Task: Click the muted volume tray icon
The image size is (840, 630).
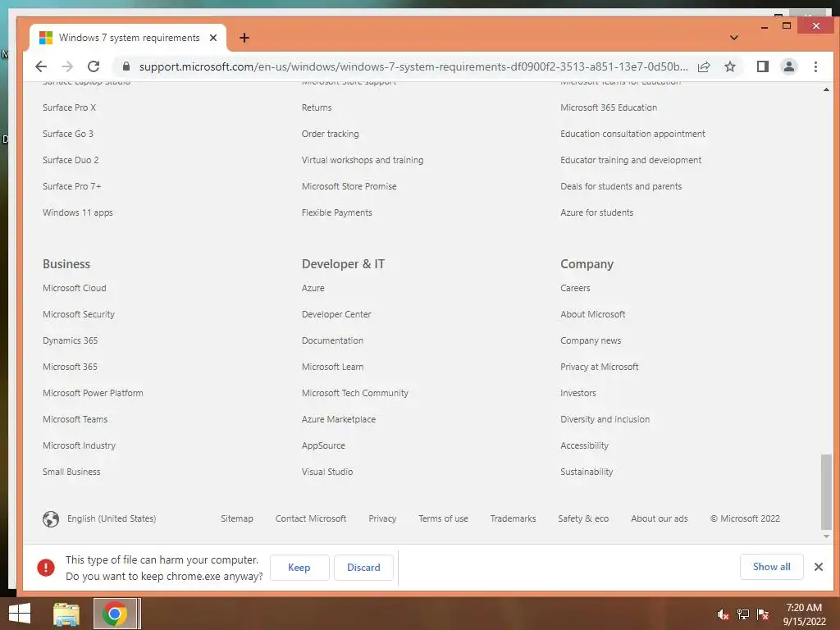Action: (x=723, y=614)
